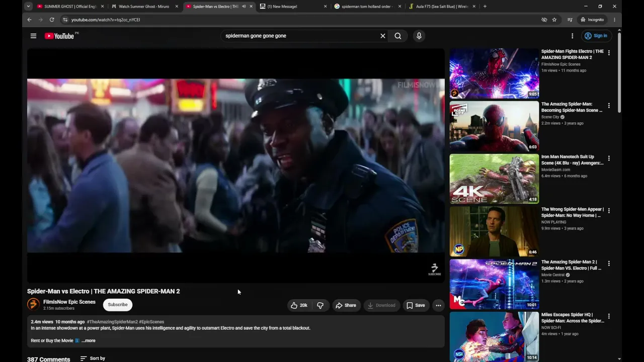Open the Iron Man Nanotech Suit Up thumbnail

coord(494,179)
